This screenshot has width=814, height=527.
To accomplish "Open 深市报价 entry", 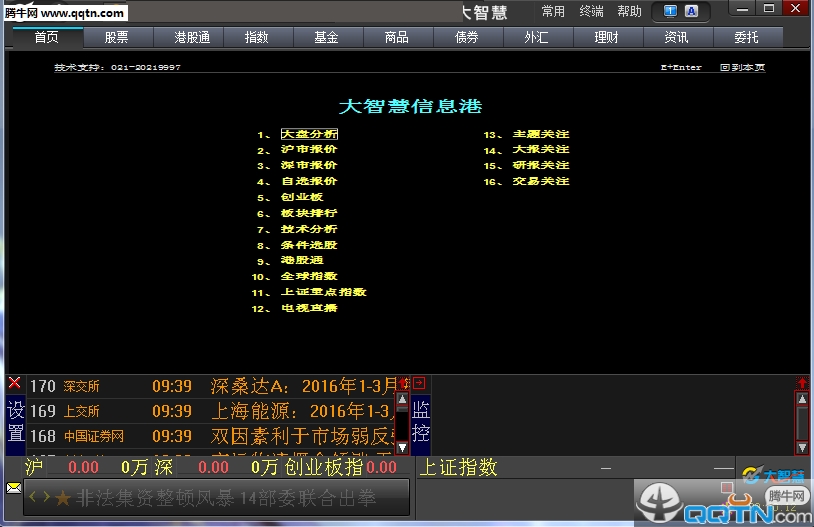I will click(x=309, y=165).
